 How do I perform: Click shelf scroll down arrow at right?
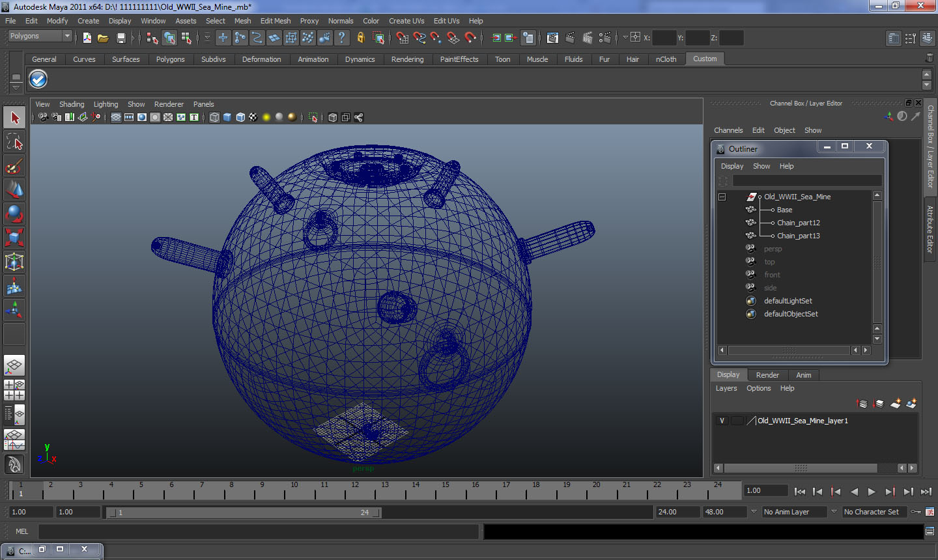tap(927, 85)
